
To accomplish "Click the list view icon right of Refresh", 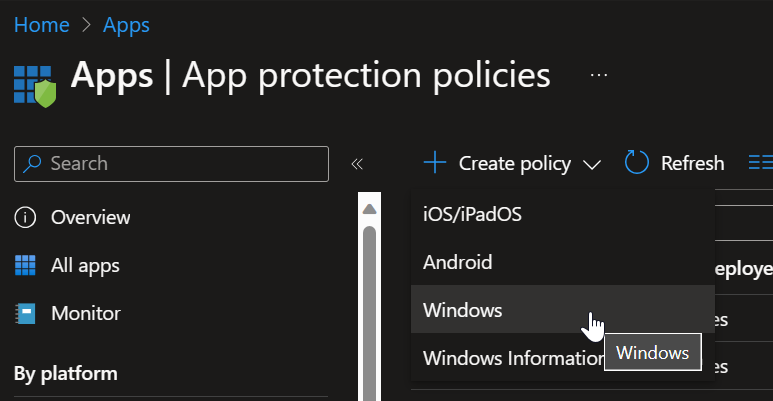I will pos(760,163).
